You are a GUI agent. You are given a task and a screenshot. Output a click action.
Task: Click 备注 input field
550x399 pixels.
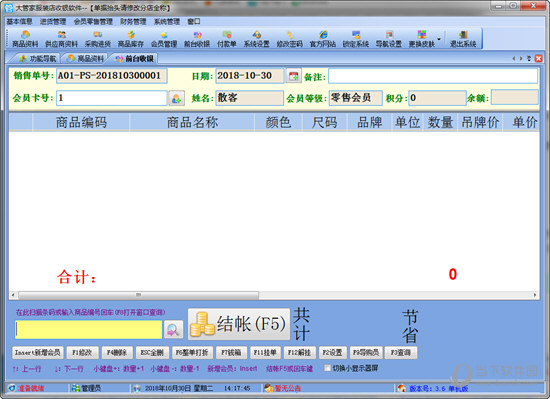(433, 76)
